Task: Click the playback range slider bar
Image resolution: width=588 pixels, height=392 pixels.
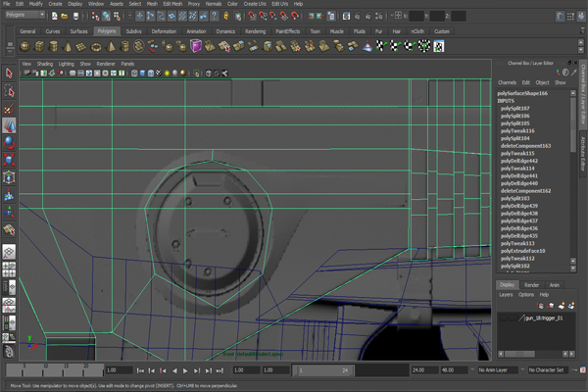Action: pyautogui.click(x=324, y=370)
